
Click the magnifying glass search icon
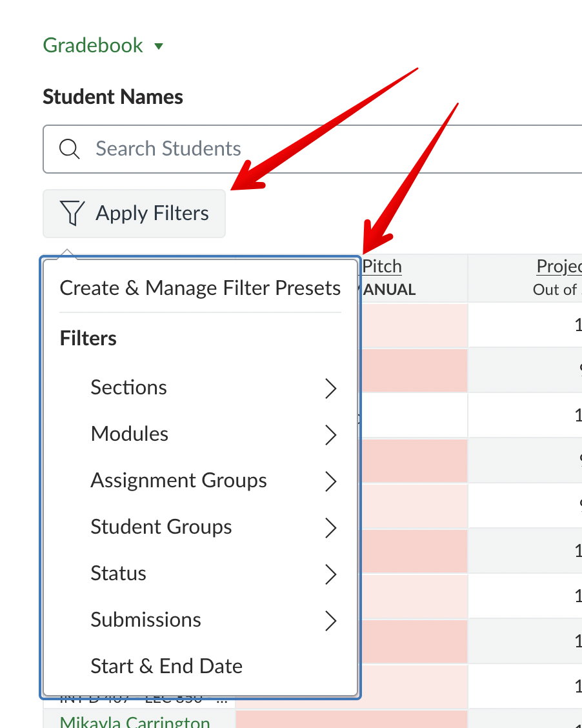coord(69,149)
